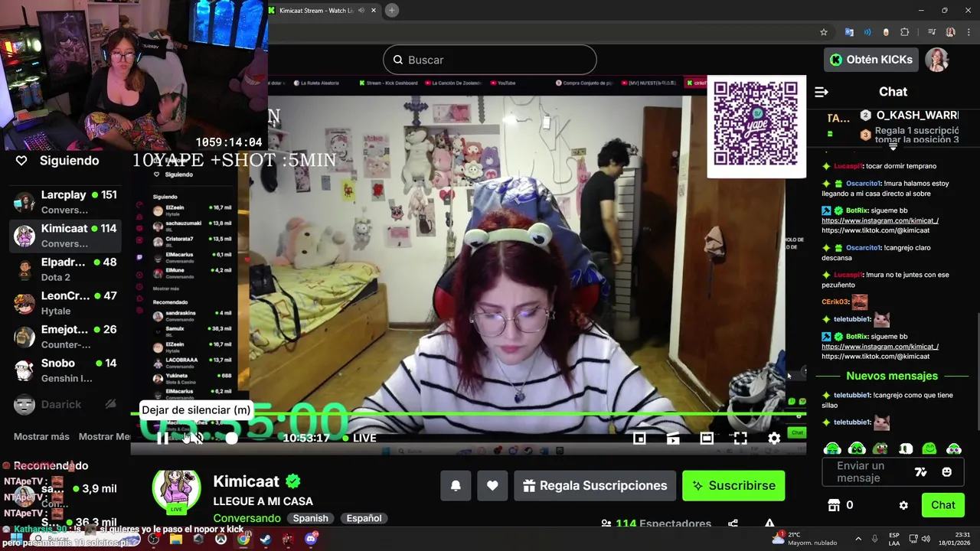Image resolution: width=980 pixels, height=551 pixels.
Task: Open chat settings gear icon
Action: [903, 505]
